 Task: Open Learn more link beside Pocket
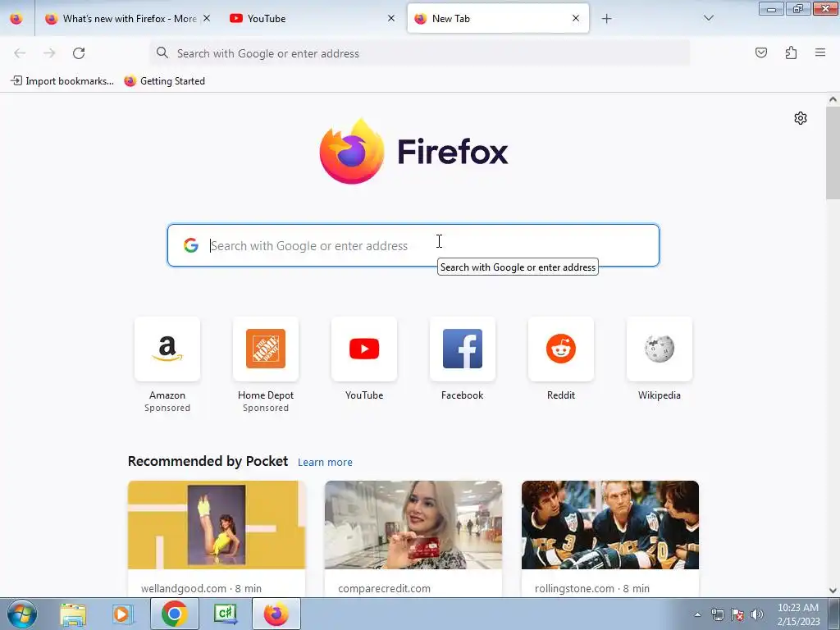325,463
